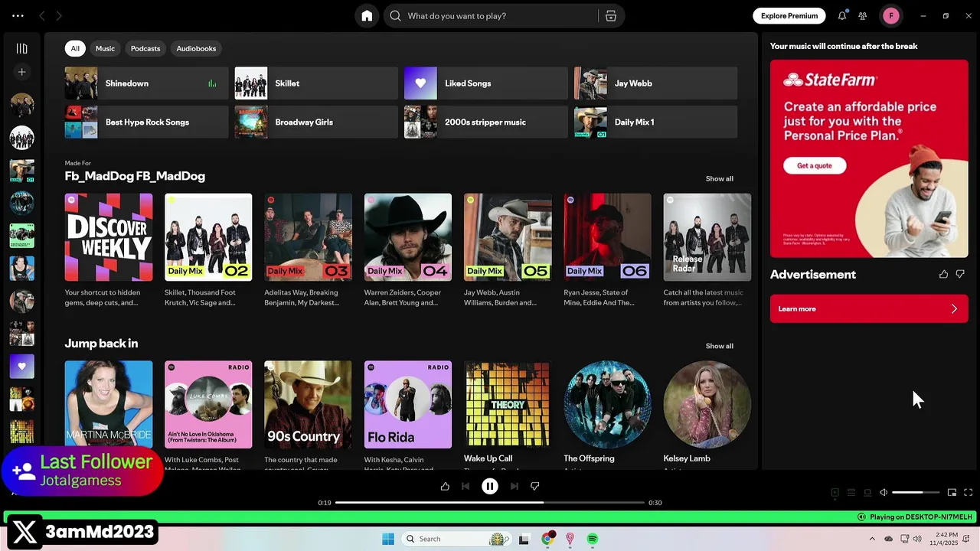Open Connect to a device icon
Image resolution: width=980 pixels, height=551 pixels.
[x=867, y=493]
